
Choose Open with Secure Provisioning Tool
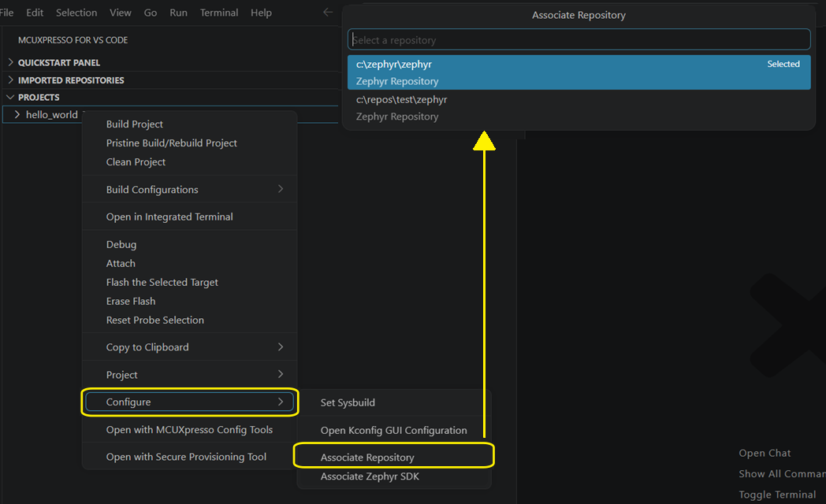pos(190,458)
